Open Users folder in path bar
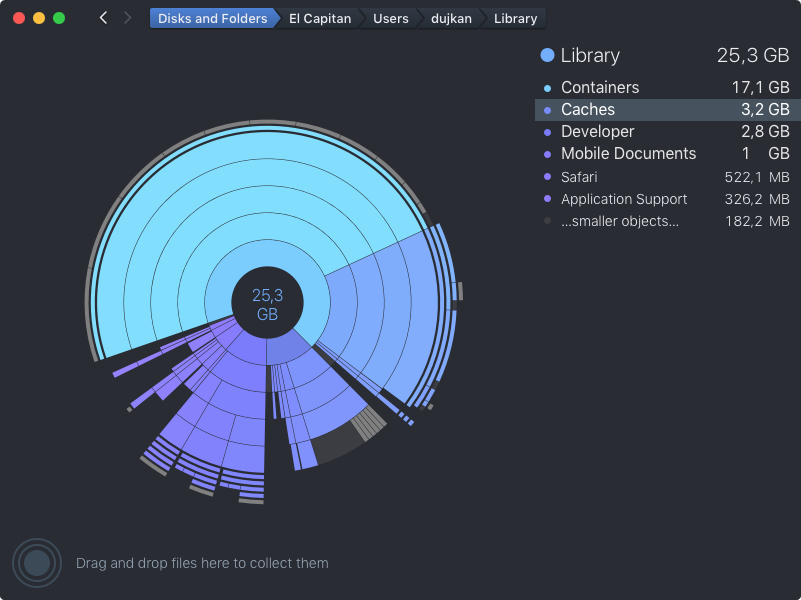Viewport: 801px width, 600px height. click(x=390, y=18)
